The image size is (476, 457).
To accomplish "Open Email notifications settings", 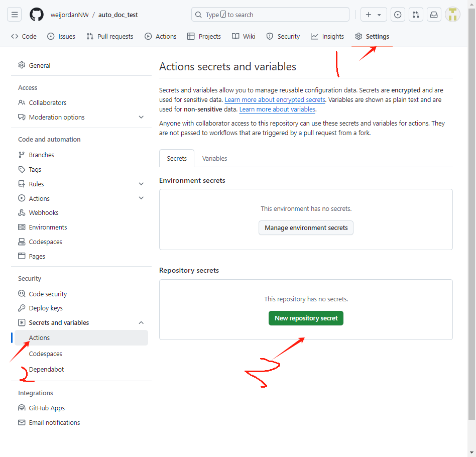I will 81,423.
